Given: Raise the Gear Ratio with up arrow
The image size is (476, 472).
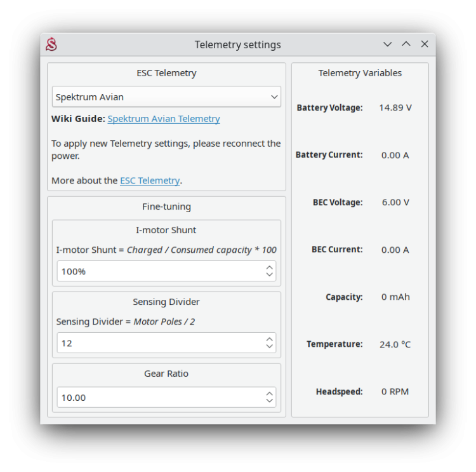Looking at the screenshot, I should 270,394.
